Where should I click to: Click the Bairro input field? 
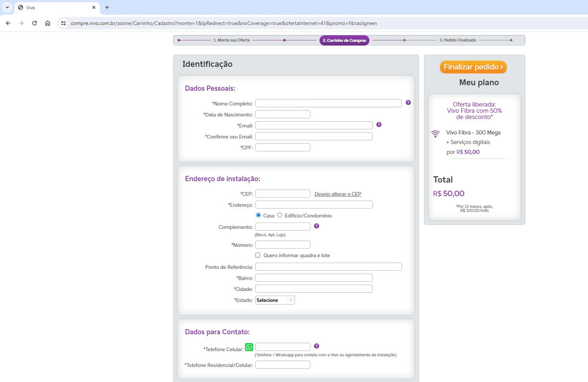314,277
